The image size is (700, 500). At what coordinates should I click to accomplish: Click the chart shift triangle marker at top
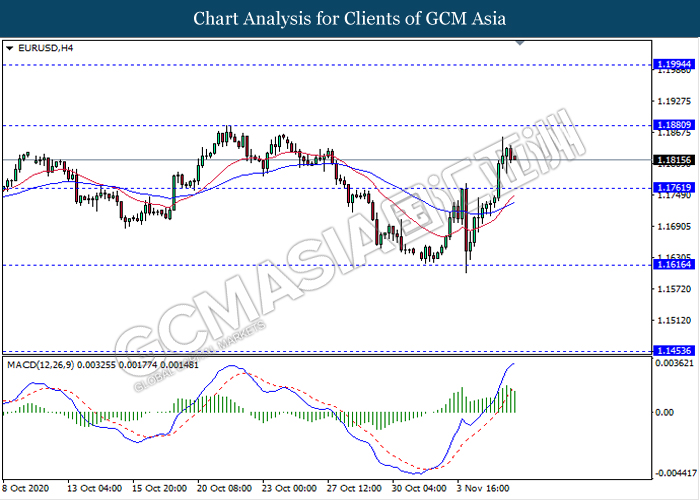(519, 44)
